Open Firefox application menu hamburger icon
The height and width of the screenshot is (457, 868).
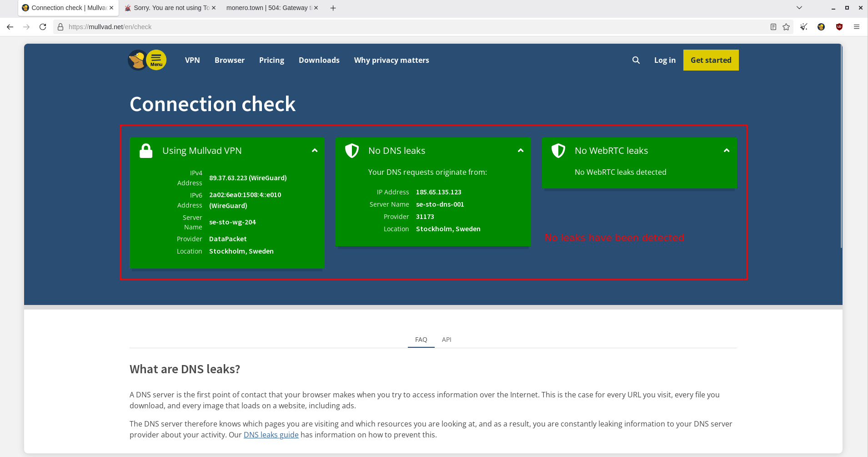856,27
